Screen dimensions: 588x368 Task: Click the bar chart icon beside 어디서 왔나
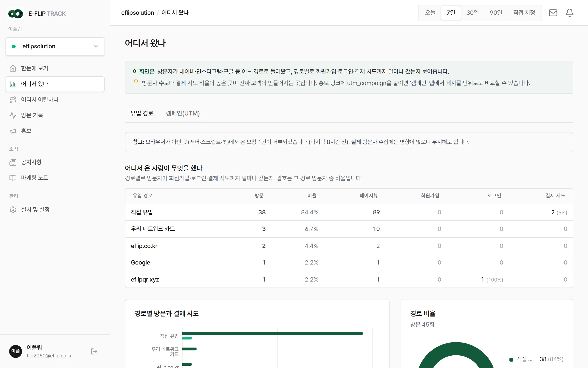[13, 84]
